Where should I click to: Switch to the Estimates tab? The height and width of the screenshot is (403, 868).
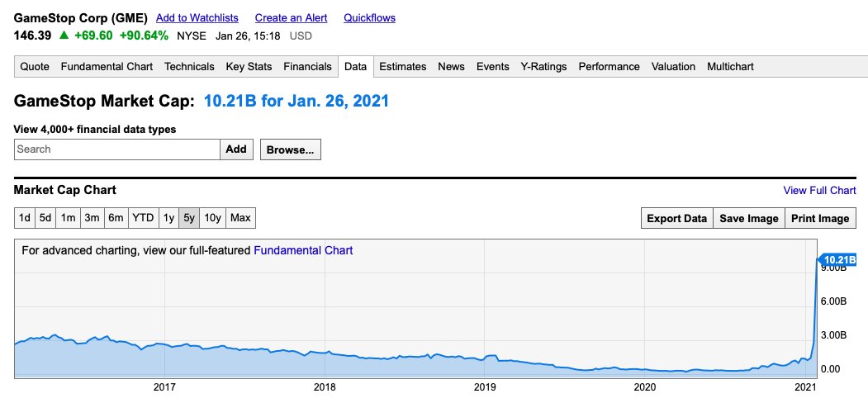tap(403, 66)
